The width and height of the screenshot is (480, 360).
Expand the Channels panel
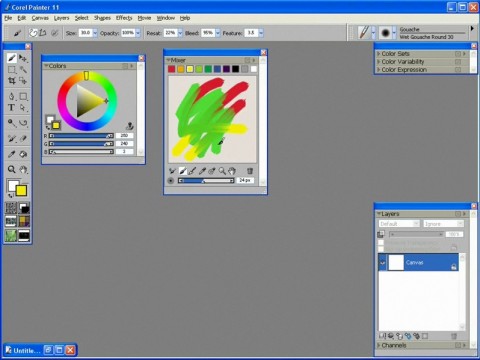pos(379,345)
